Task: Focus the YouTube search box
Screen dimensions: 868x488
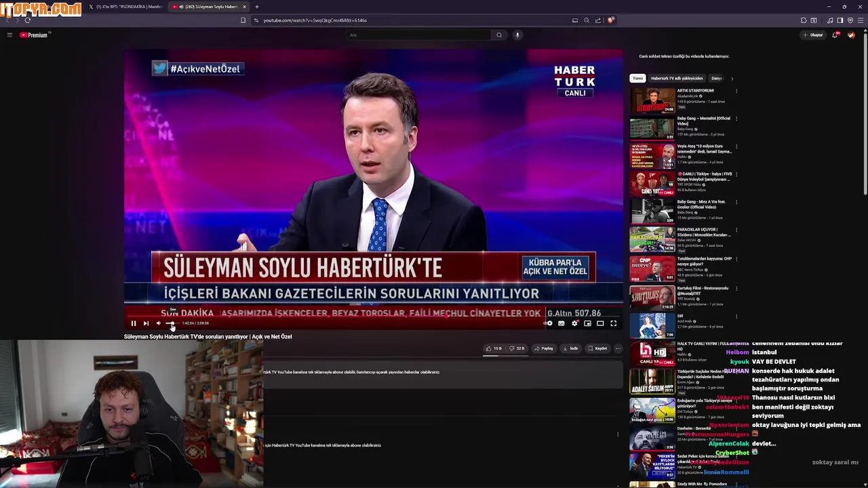Action: tap(418, 35)
